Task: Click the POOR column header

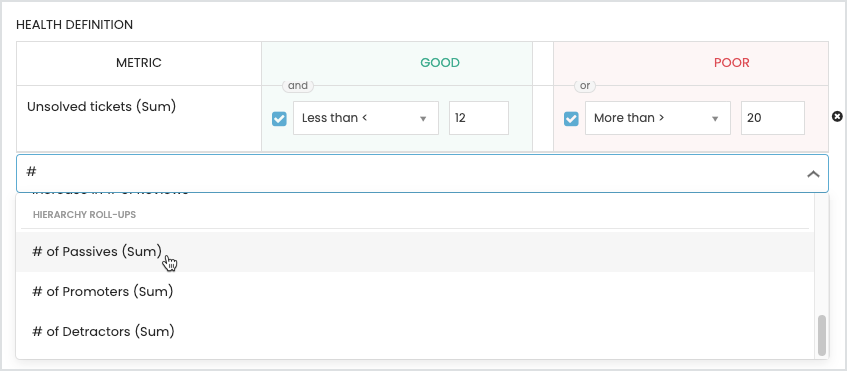Action: tap(731, 63)
